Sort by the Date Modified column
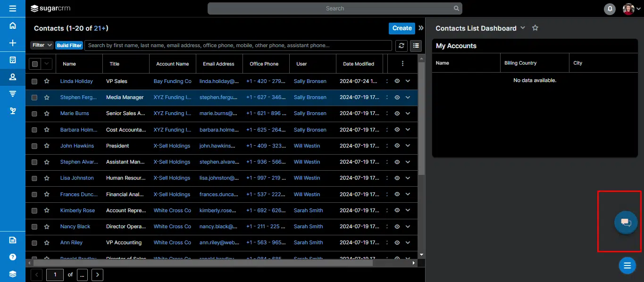Screen dimensions: 644x282 [359, 64]
